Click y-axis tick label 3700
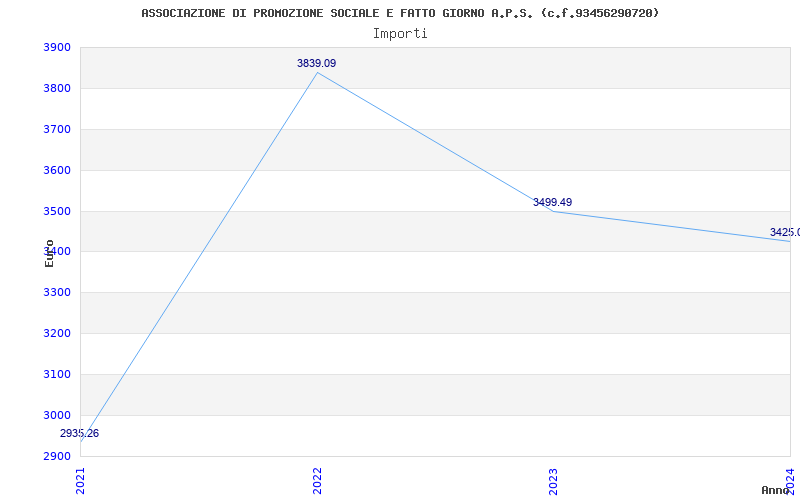Screen dimensions: 800x500 coord(57,130)
